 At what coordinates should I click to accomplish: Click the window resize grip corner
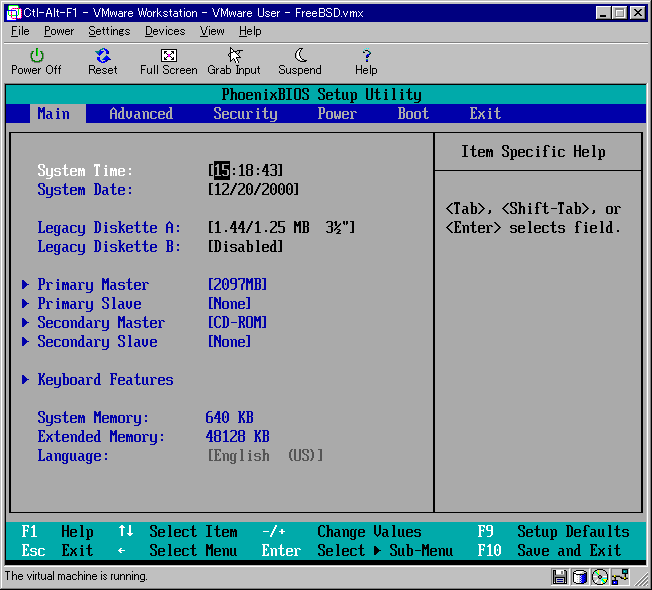(x=642, y=578)
